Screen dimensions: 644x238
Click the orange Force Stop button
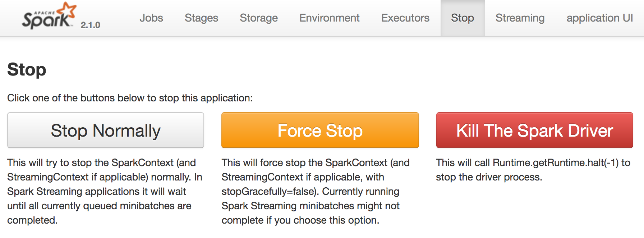coord(320,130)
